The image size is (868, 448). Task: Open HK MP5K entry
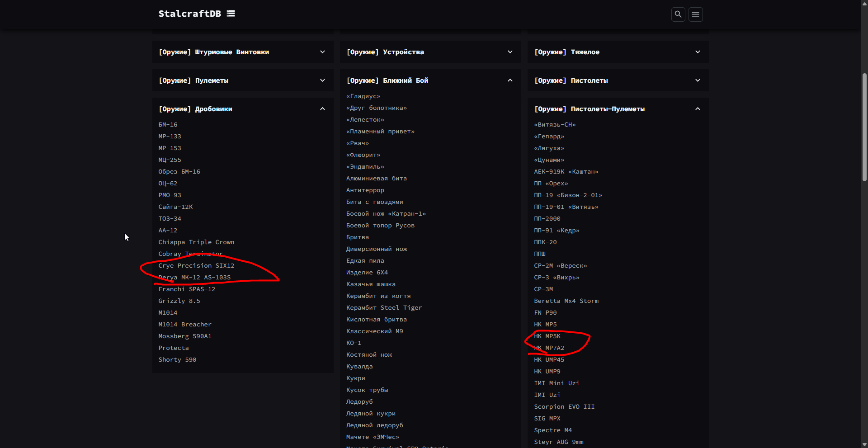pos(547,336)
